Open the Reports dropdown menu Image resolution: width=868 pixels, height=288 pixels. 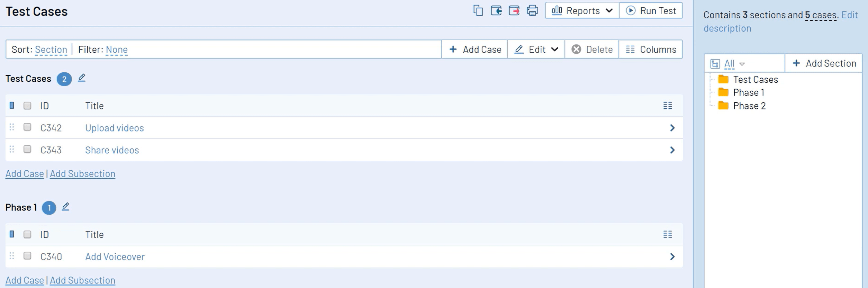[582, 11]
